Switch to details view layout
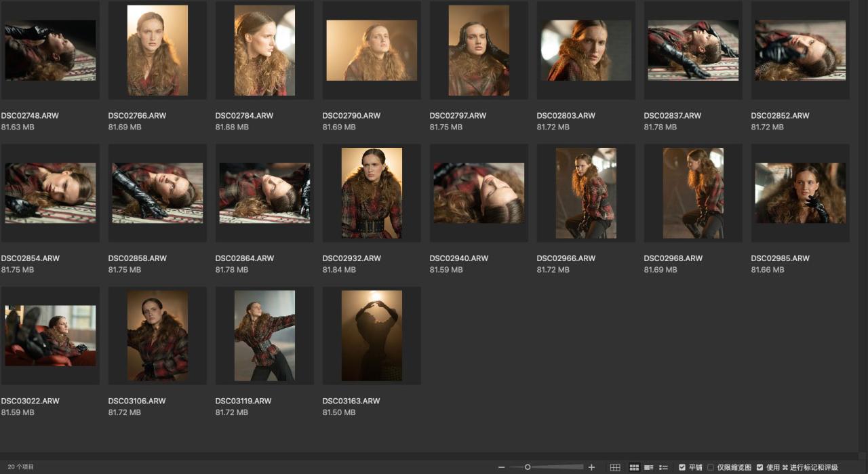Image resolution: width=868 pixels, height=474 pixels. tap(649, 467)
